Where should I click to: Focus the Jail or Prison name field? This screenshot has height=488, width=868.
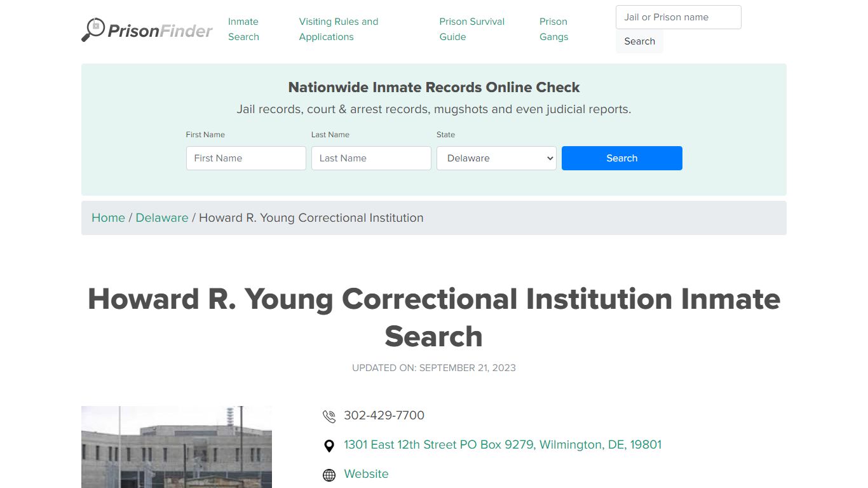click(679, 17)
